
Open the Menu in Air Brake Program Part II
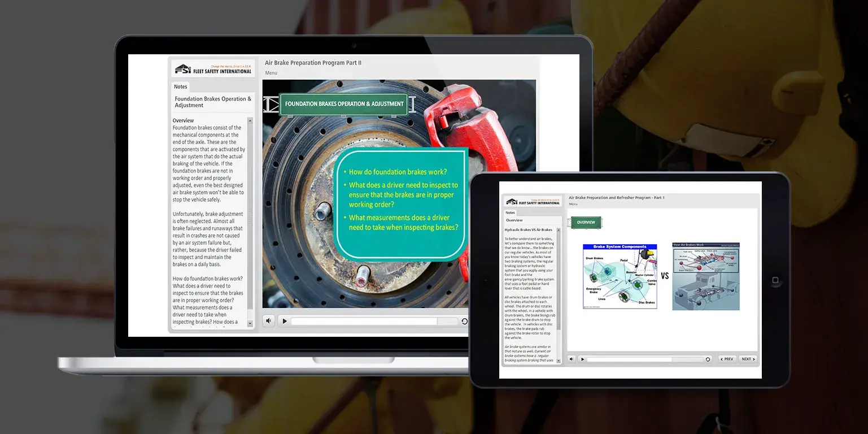[x=271, y=73]
